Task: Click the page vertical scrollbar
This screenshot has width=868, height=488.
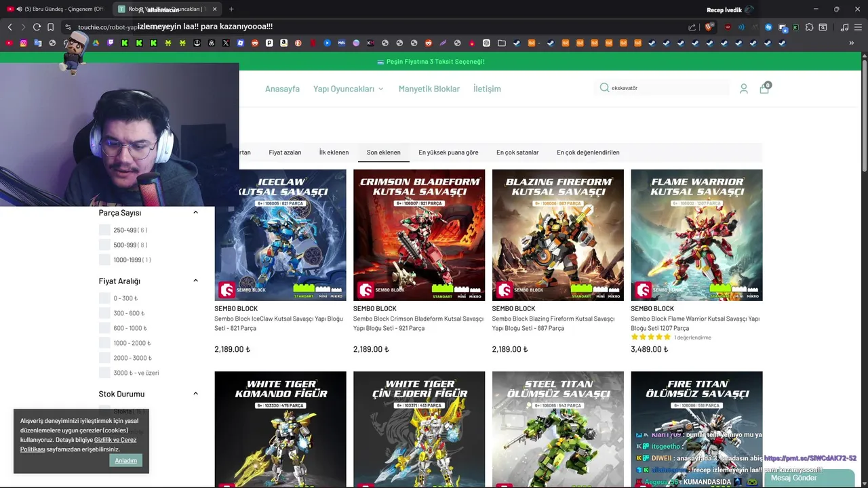Action: click(865, 115)
